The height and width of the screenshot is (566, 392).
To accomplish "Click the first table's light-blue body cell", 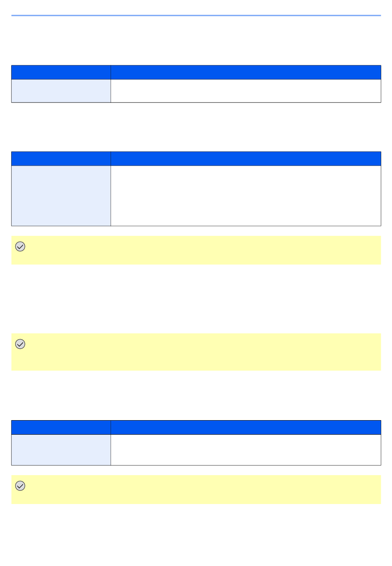I will 61,91.
